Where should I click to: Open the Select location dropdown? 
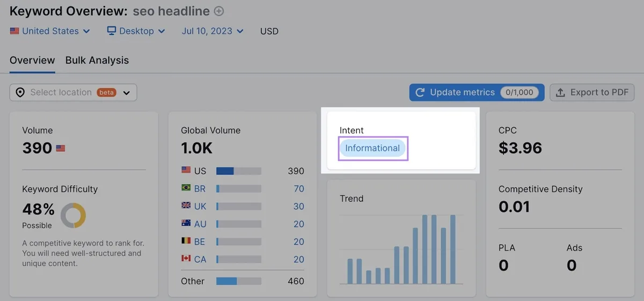(x=74, y=92)
